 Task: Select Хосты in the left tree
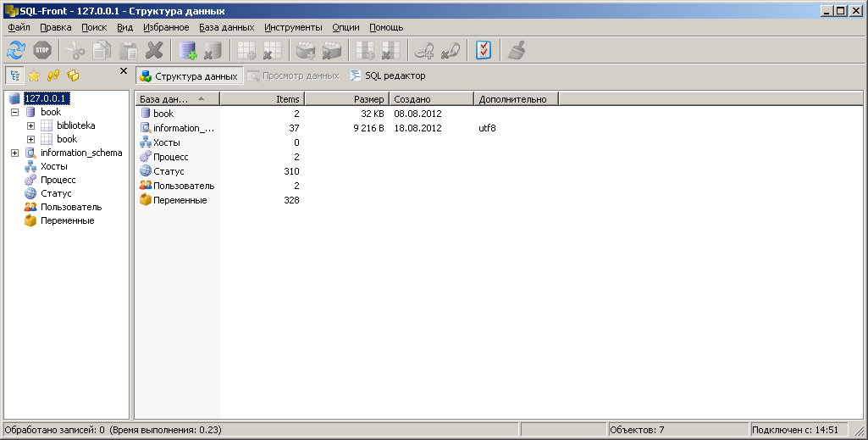(x=53, y=166)
